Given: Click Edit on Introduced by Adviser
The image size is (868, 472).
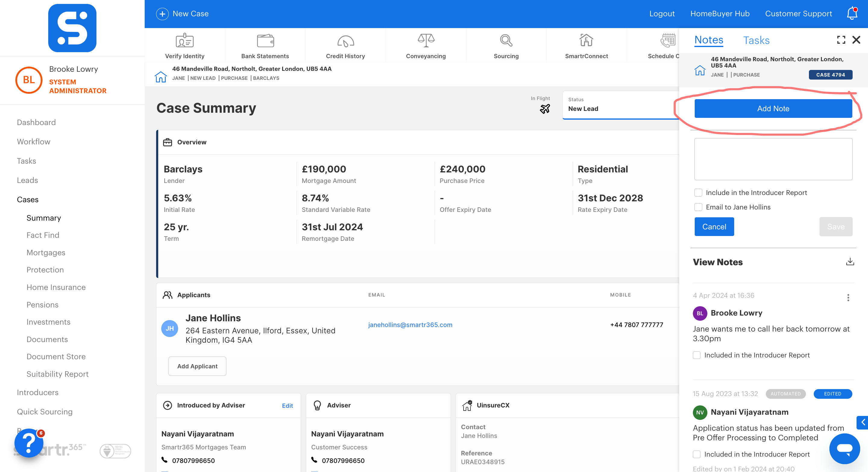Looking at the screenshot, I should pos(287,406).
